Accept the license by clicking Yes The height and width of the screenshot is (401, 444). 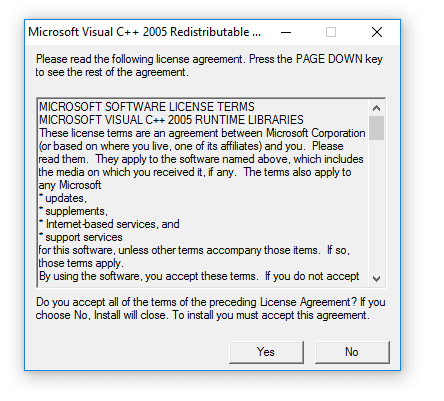(266, 352)
